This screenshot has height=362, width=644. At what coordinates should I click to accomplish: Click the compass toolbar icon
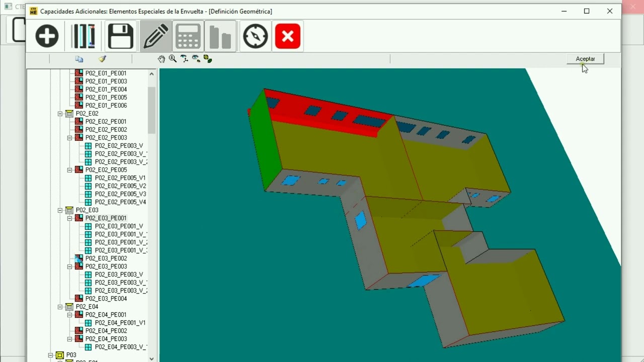coord(256,36)
